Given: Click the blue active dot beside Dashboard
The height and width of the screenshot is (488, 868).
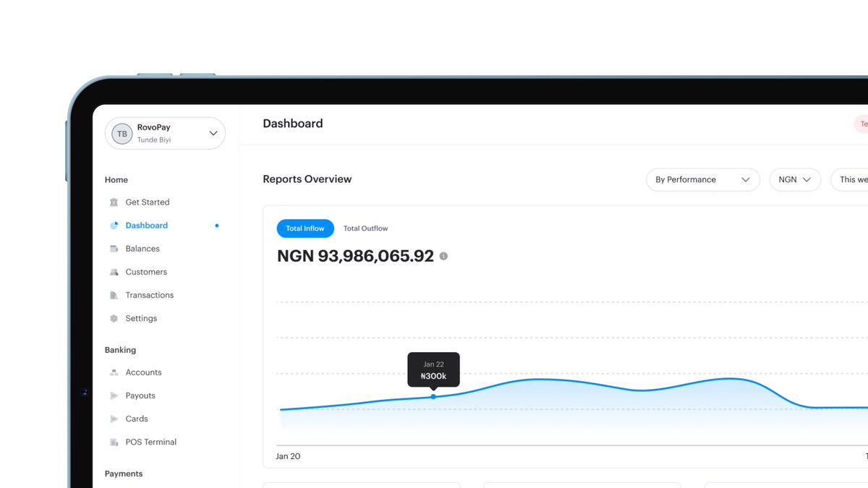Looking at the screenshot, I should click(x=217, y=226).
